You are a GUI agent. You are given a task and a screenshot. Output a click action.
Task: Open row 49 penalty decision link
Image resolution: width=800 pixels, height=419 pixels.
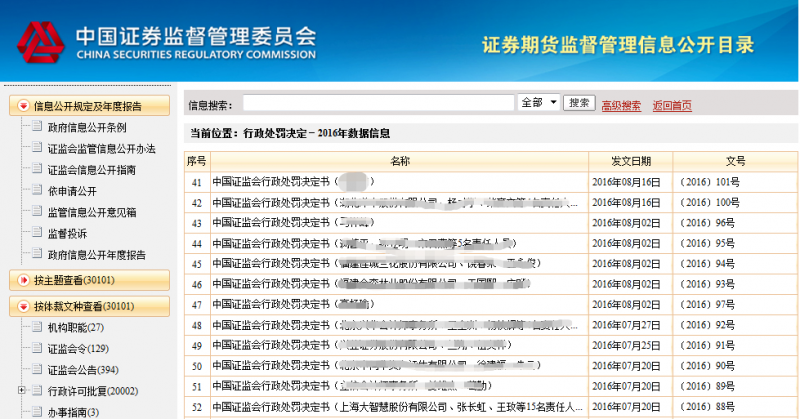[x=362, y=345]
